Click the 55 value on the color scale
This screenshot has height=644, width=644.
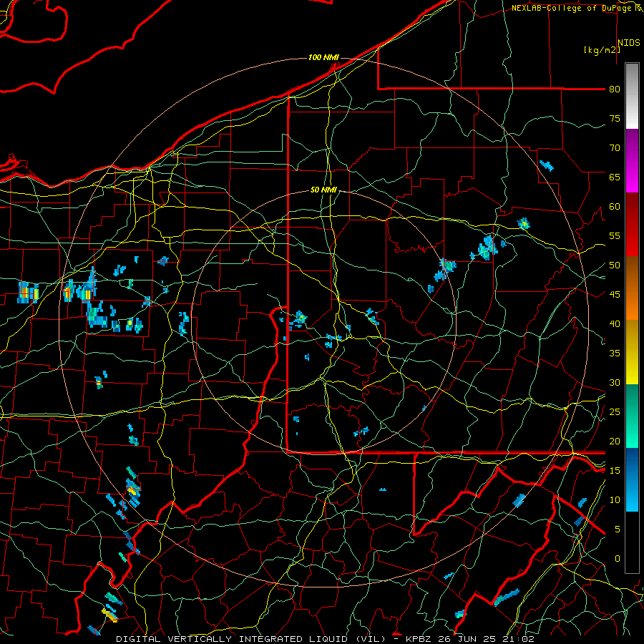615,235
